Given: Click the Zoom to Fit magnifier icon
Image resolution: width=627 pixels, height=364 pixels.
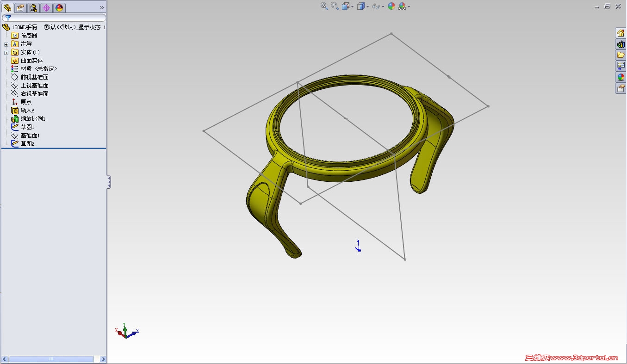Looking at the screenshot, I should 324,6.
